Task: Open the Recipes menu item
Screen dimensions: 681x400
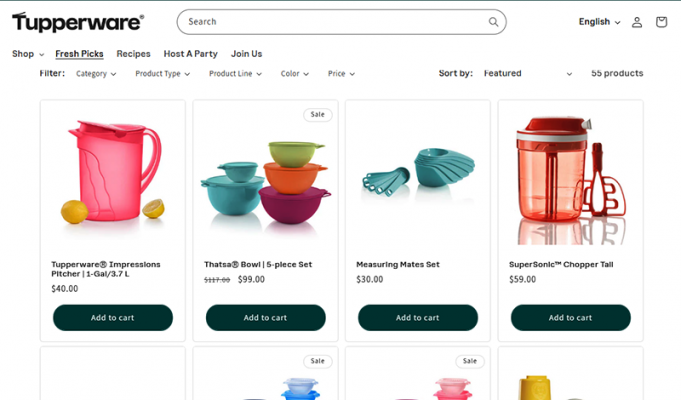Action: [133, 54]
